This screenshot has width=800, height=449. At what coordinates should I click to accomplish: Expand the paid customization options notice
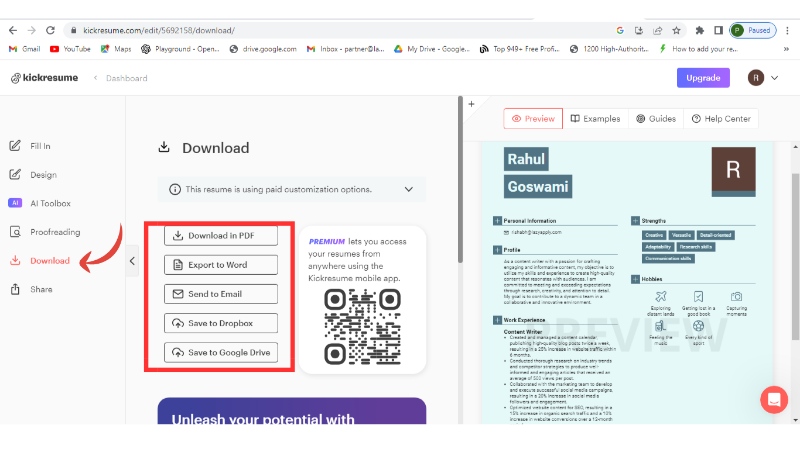tap(408, 189)
